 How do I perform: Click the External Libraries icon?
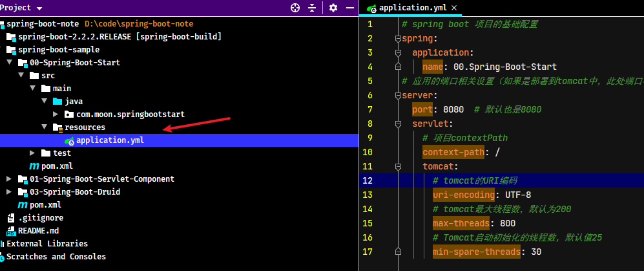tap(3, 244)
